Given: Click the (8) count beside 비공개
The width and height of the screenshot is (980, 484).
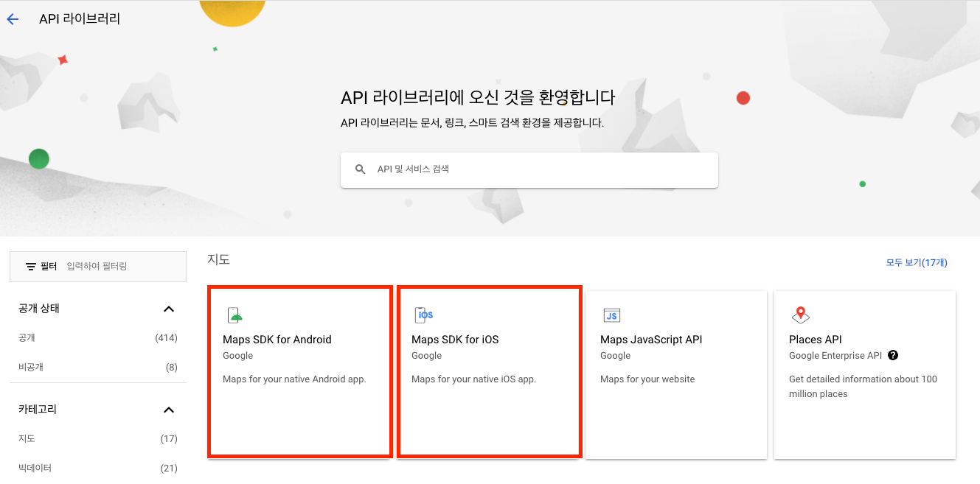Looking at the screenshot, I should click(171, 367).
